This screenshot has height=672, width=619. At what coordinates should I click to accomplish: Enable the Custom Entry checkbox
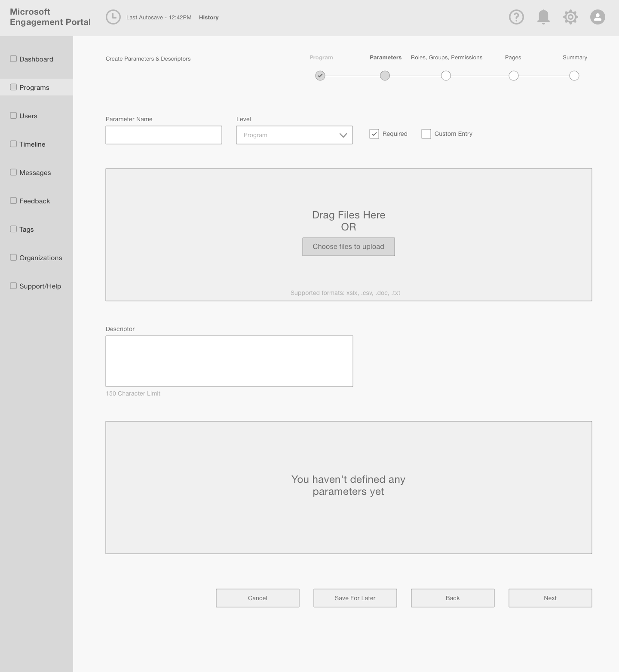pos(426,134)
